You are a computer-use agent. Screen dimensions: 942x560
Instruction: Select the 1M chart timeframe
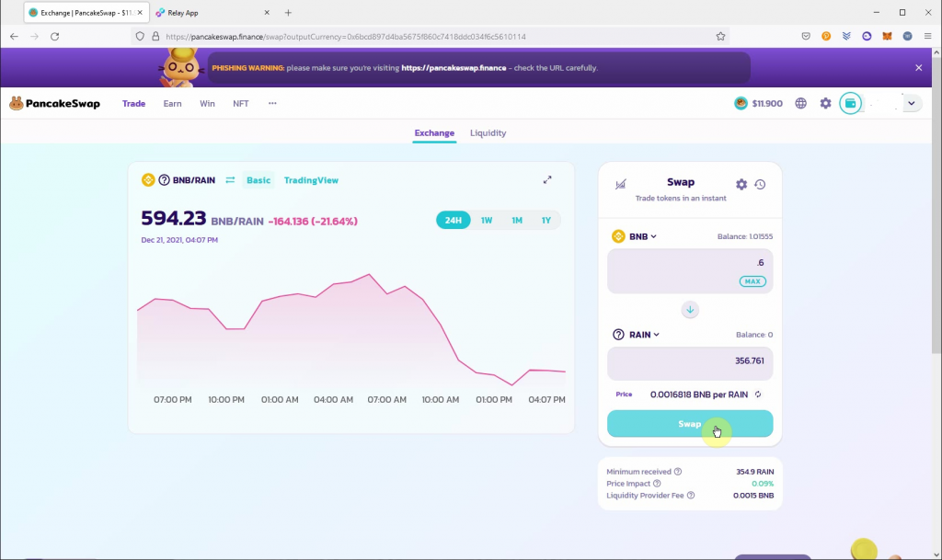tap(517, 221)
